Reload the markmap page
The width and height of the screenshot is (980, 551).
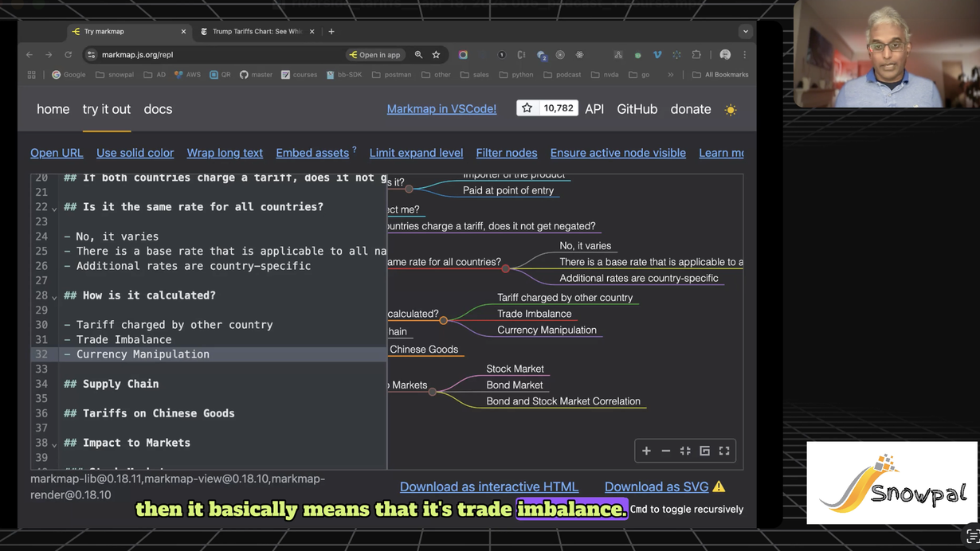point(69,55)
